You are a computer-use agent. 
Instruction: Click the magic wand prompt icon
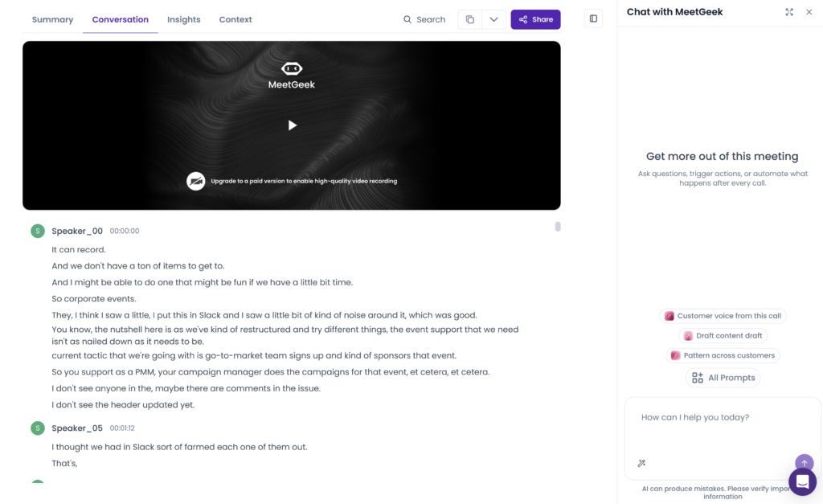(641, 463)
